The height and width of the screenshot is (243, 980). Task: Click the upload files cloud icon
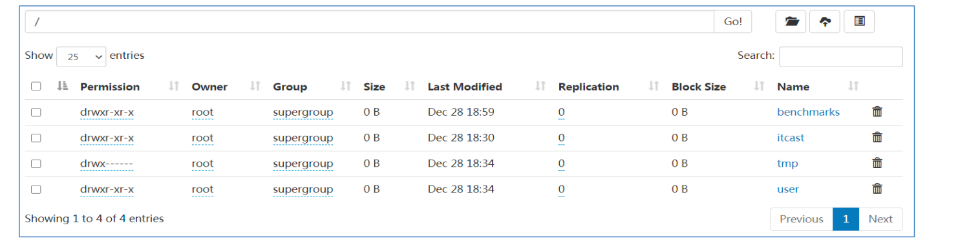coord(825,21)
